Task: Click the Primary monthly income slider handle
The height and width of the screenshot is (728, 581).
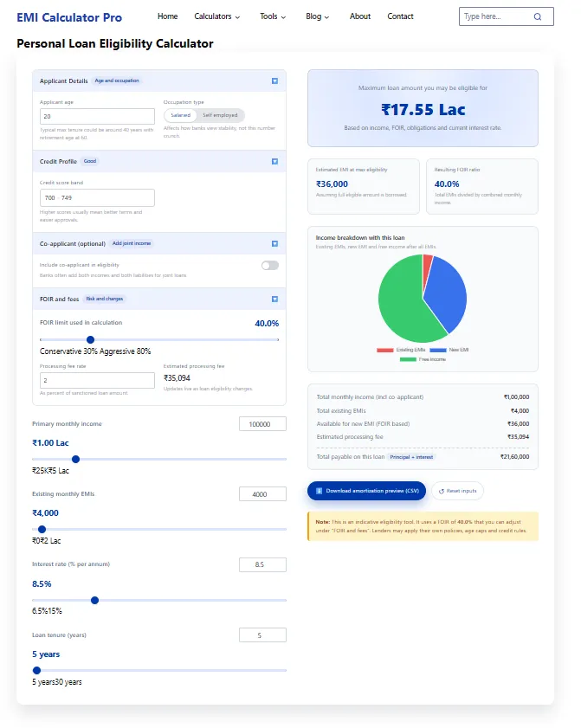Action: pos(75,459)
